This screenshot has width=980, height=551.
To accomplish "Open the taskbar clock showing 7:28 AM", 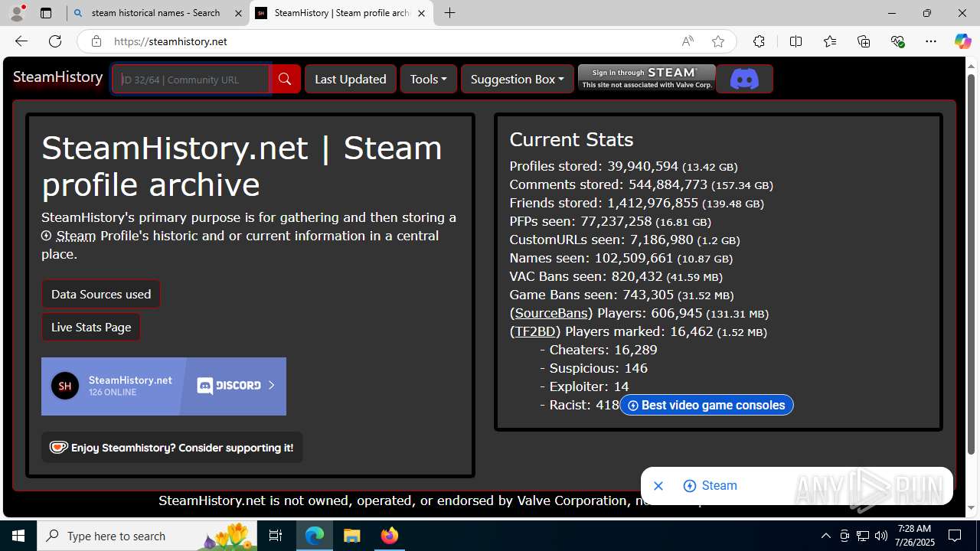I will (x=914, y=536).
